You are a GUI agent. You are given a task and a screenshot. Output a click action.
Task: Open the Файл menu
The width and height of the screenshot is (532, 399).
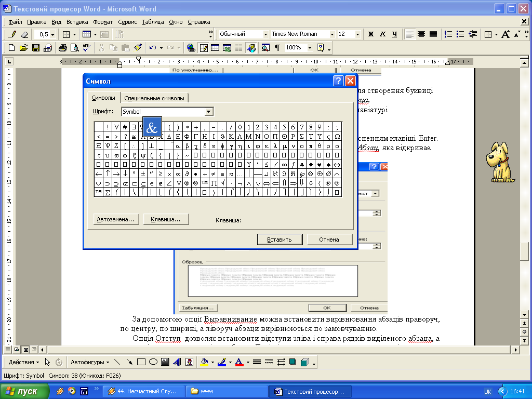15,22
